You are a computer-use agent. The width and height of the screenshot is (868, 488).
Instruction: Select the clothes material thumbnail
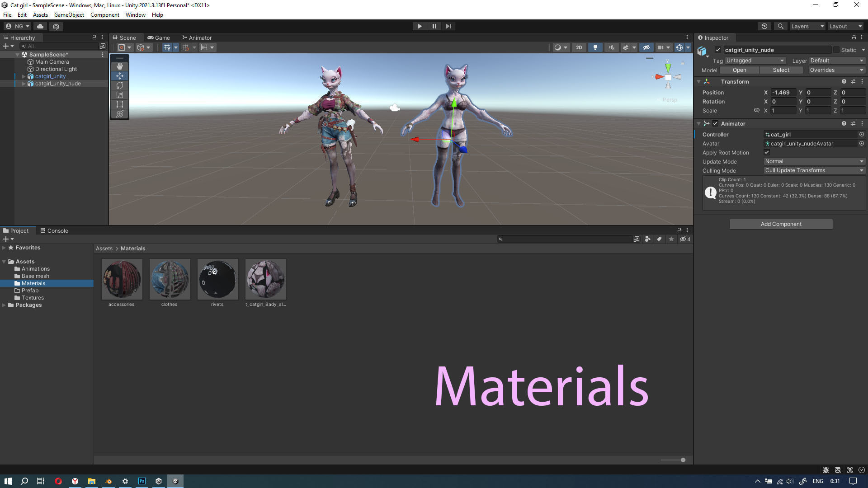[x=170, y=279]
